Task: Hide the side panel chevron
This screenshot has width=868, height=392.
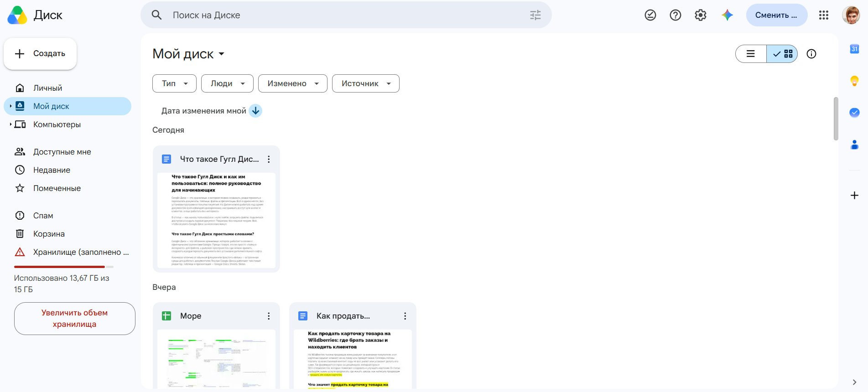Action: tap(854, 382)
